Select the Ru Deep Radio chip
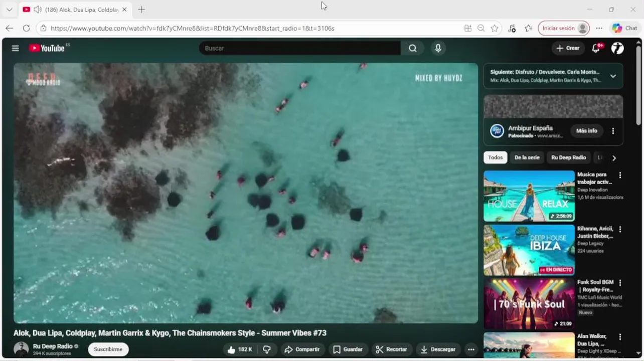The height and width of the screenshot is (361, 644). pyautogui.click(x=568, y=157)
